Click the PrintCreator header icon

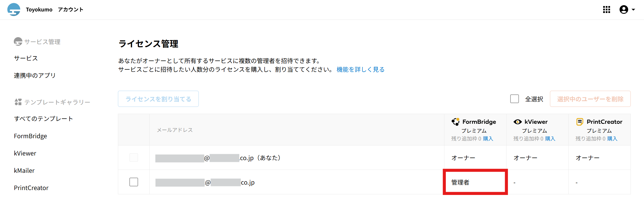(580, 122)
